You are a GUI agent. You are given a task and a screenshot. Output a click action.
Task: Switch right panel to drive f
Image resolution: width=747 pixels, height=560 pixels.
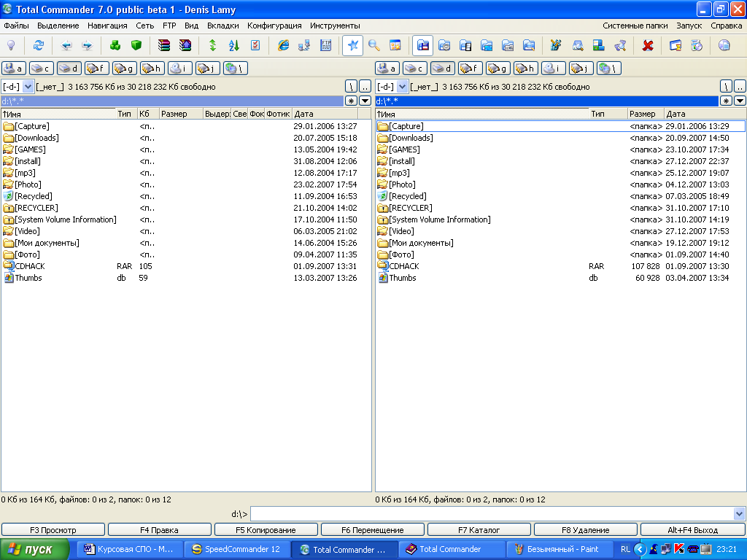tap(471, 69)
